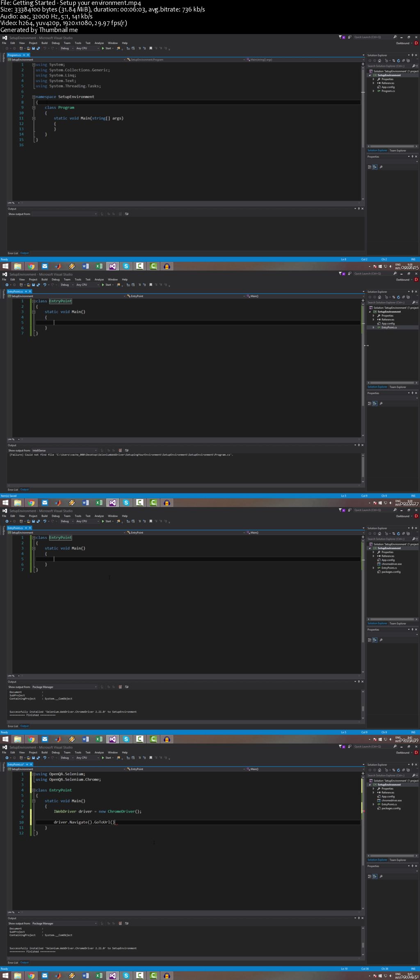Image resolution: width=420 pixels, height=980 pixels.
Task: Click Property Pages wrench in 00:03:39 Properties panel
Action: [381, 640]
